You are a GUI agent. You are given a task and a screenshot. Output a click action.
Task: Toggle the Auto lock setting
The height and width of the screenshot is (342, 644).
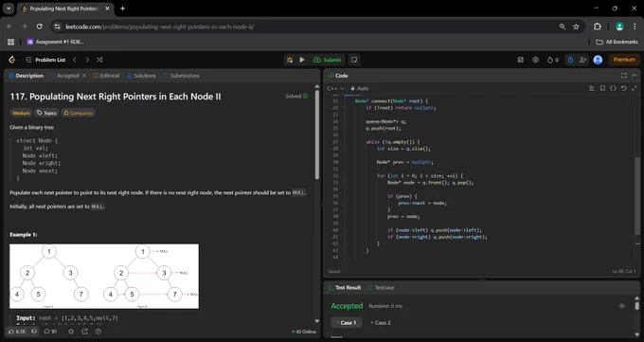[359, 88]
